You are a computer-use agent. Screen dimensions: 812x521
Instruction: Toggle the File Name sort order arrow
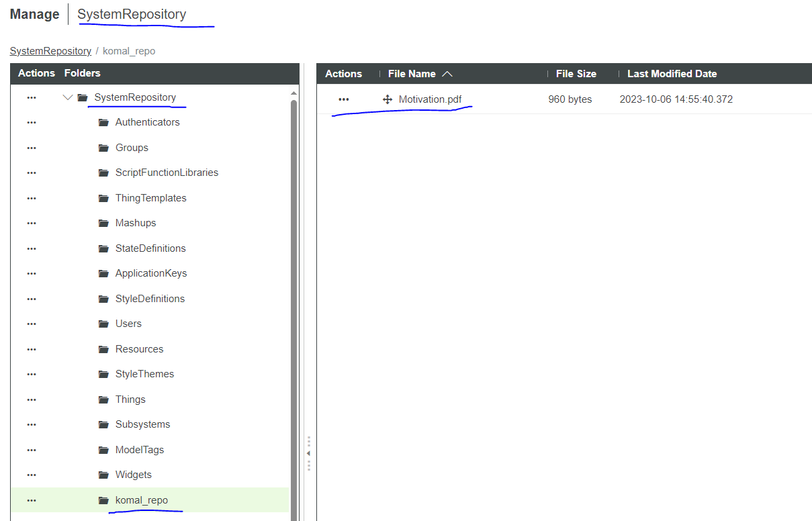point(447,74)
